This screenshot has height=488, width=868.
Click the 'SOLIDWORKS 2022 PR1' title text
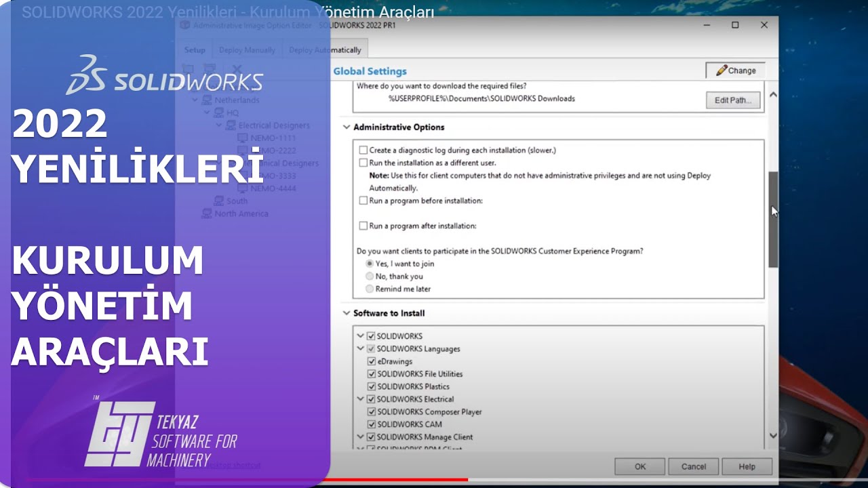(357, 25)
